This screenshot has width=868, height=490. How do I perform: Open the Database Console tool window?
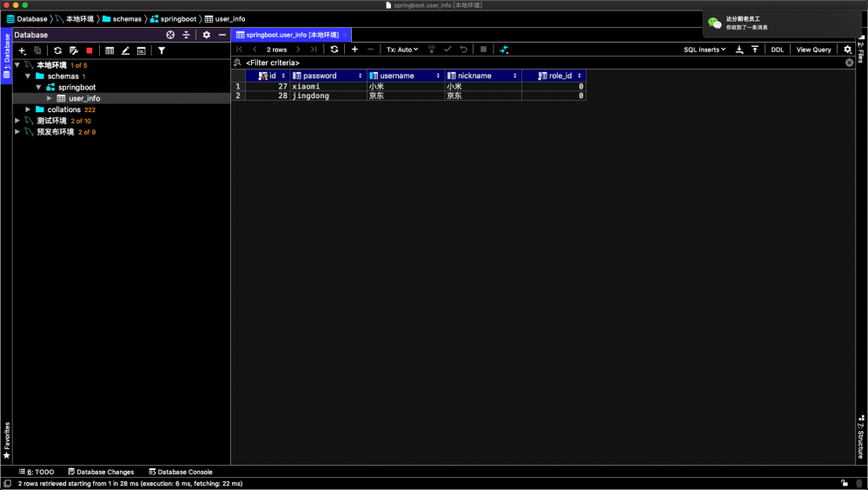point(181,472)
